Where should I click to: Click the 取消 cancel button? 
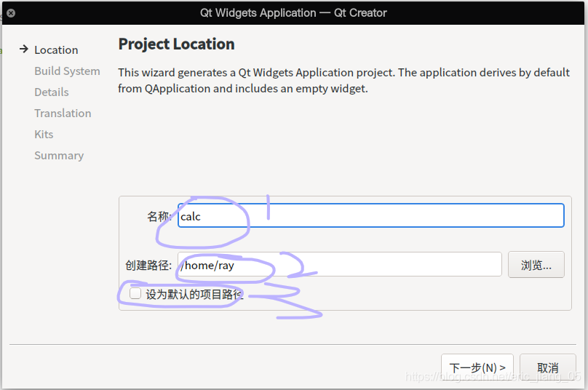coord(547,367)
